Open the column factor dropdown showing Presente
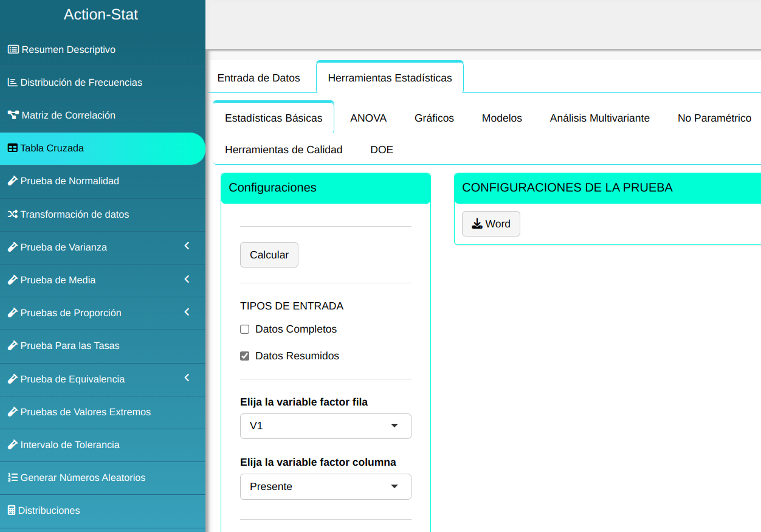761x532 pixels. pyautogui.click(x=325, y=486)
